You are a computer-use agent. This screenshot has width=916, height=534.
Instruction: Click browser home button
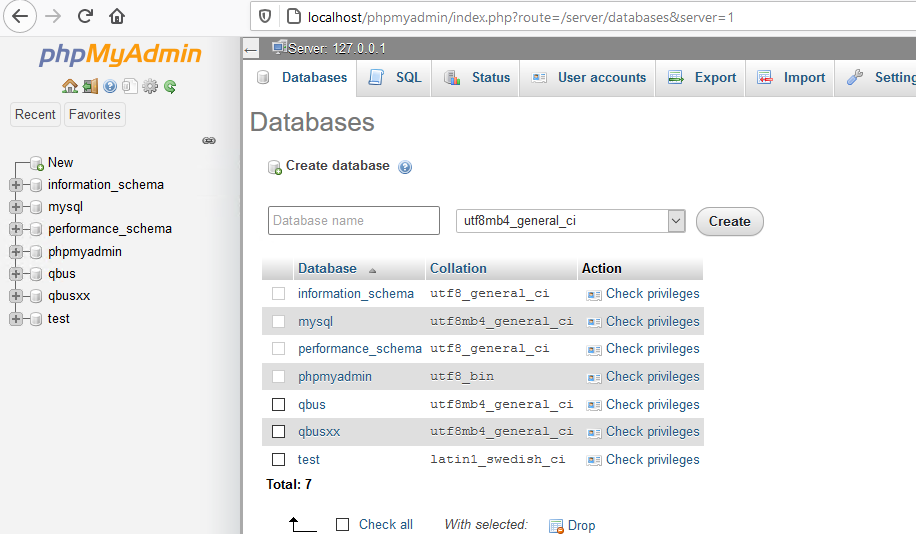117,16
